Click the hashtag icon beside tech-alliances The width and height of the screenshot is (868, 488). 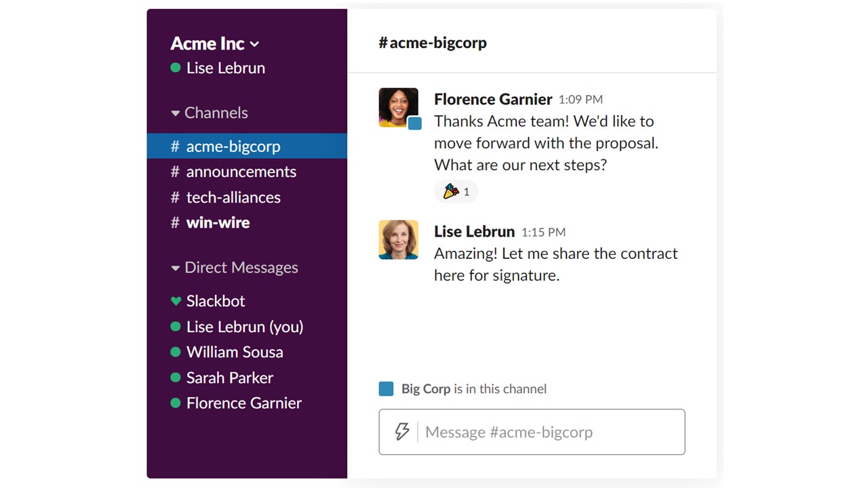174,197
